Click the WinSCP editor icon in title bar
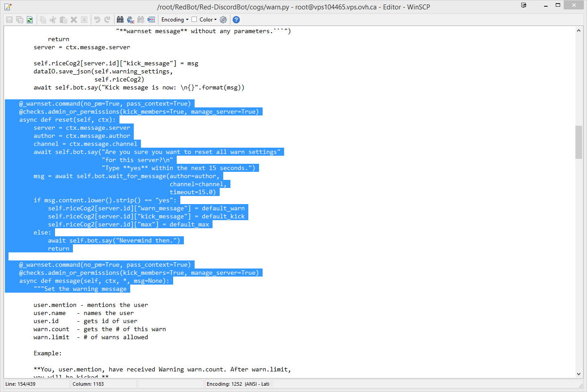The image size is (587, 392). tap(8, 7)
